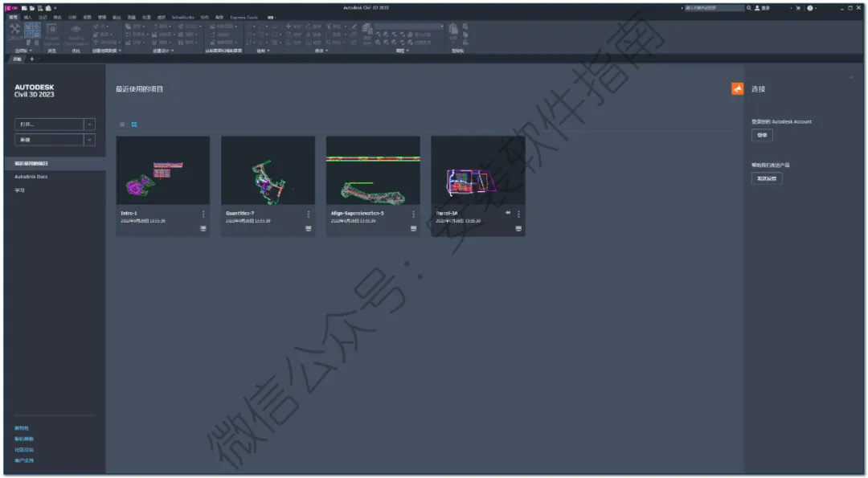Open the help icon in title bar
Image resolution: width=868 pixels, height=478 pixels.
click(x=810, y=8)
